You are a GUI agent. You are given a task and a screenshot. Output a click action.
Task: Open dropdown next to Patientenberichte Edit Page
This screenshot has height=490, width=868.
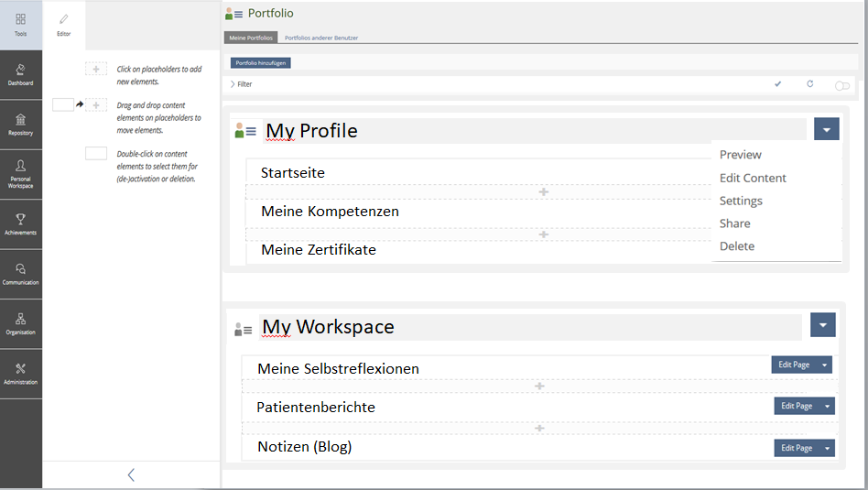[827, 406]
